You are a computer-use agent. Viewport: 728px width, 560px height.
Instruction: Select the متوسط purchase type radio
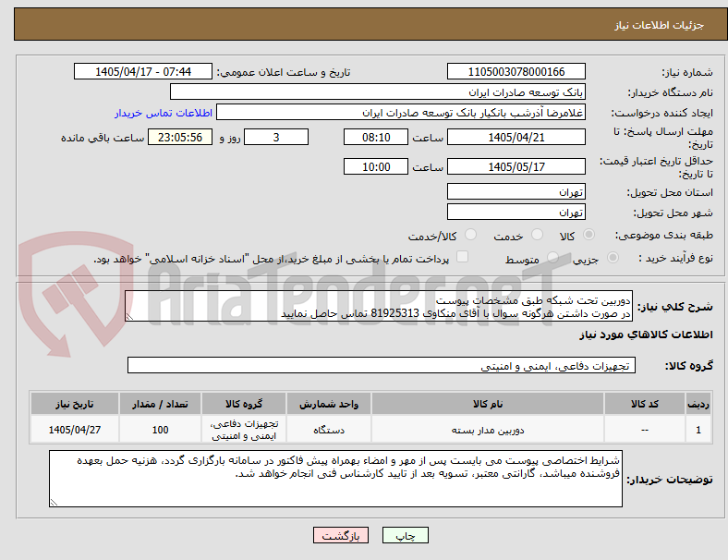552,257
